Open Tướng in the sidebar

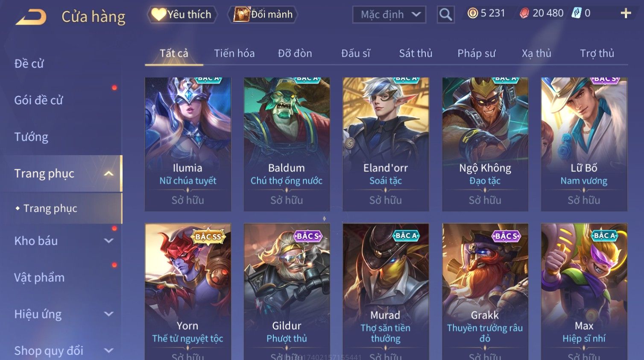[x=31, y=137]
